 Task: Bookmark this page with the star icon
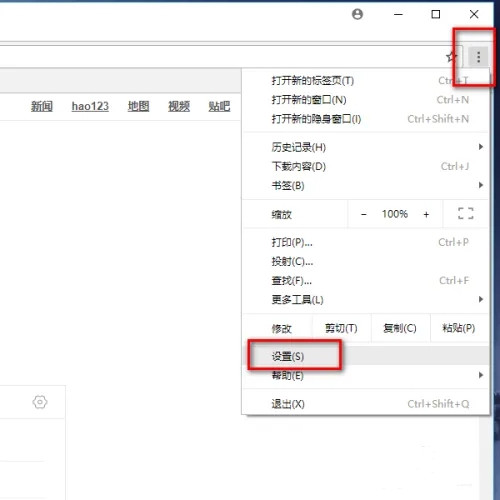coord(452,57)
